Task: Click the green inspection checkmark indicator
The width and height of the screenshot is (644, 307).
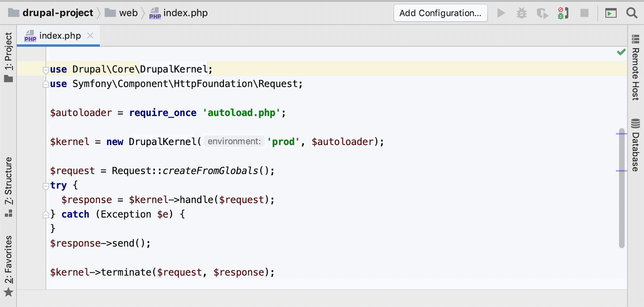Action: coord(621,52)
